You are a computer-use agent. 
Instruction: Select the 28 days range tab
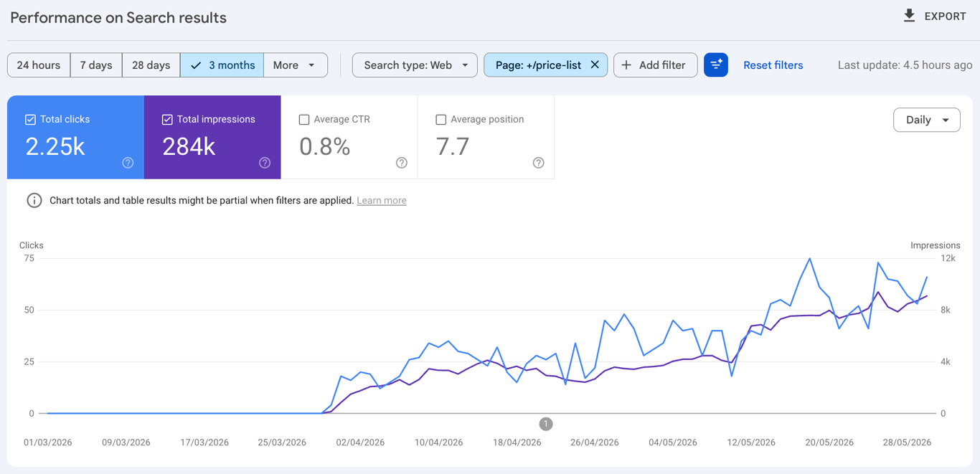[x=151, y=65]
